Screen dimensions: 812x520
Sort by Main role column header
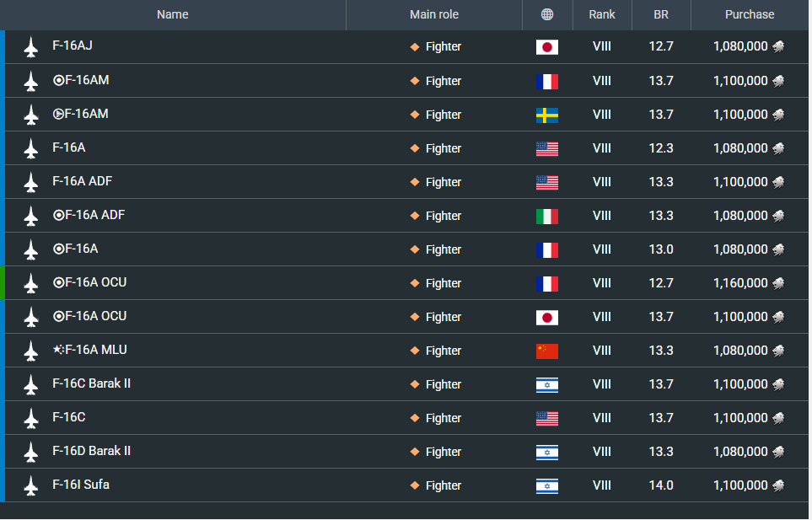click(434, 14)
